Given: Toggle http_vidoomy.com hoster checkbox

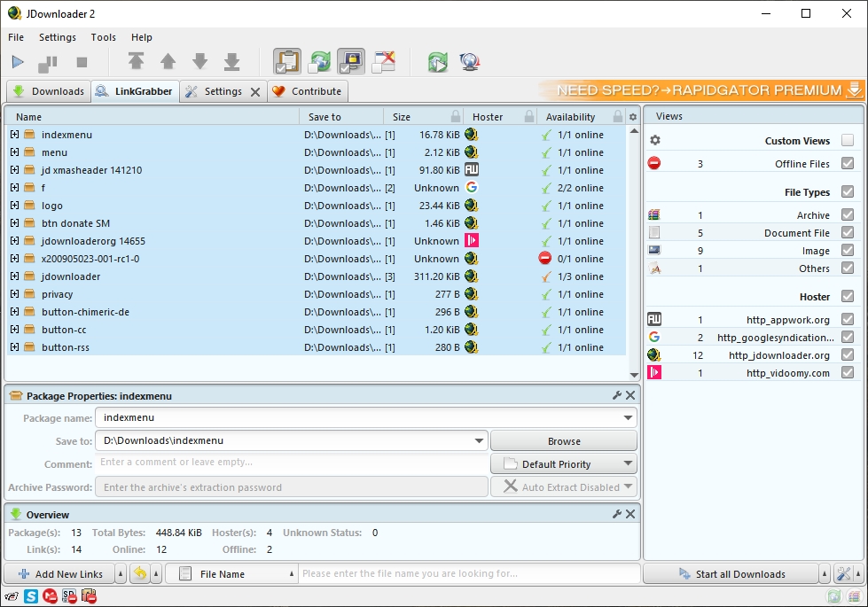Looking at the screenshot, I should pos(847,372).
